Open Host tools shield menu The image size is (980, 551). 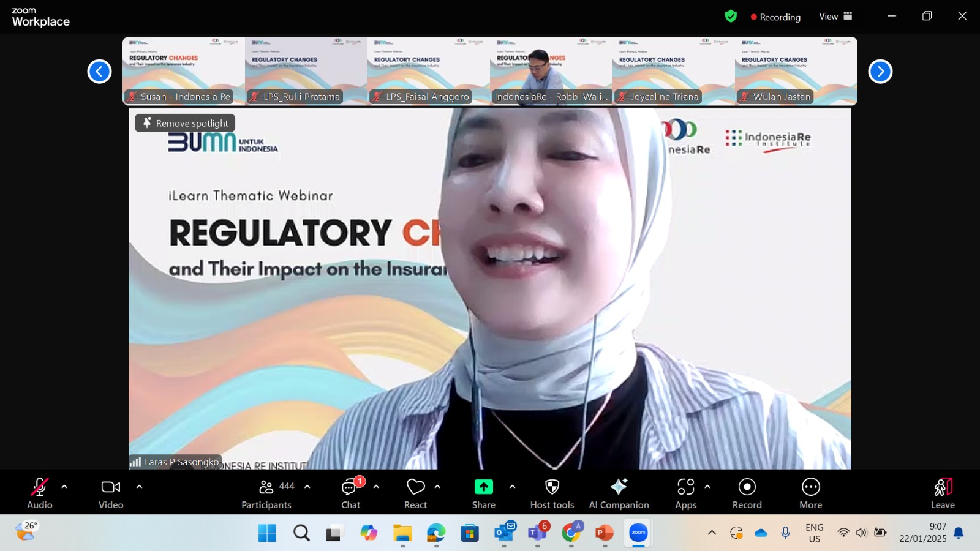[x=552, y=493]
